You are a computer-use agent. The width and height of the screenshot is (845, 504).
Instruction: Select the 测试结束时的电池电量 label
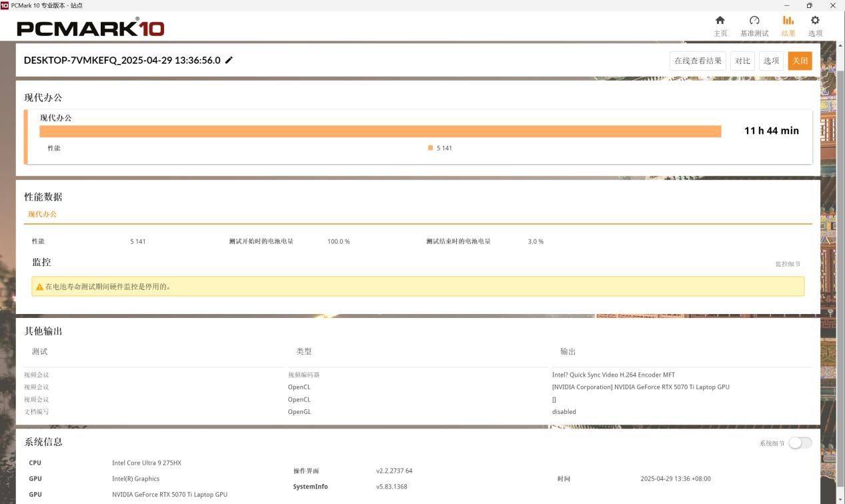click(458, 241)
